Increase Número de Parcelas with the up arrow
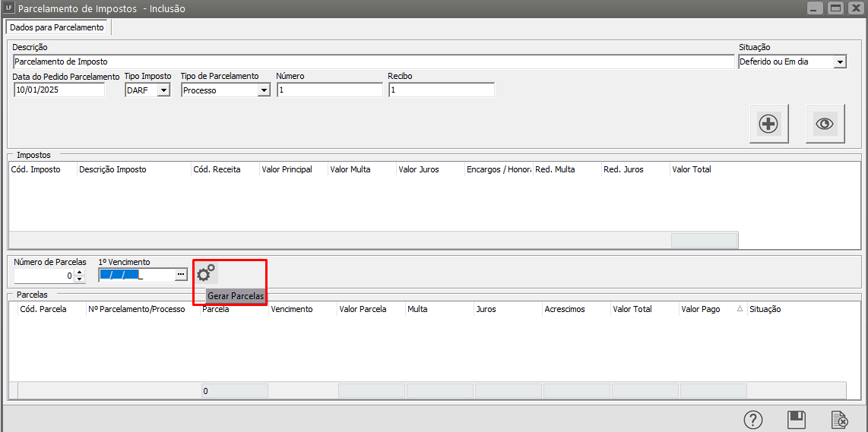 (79, 272)
